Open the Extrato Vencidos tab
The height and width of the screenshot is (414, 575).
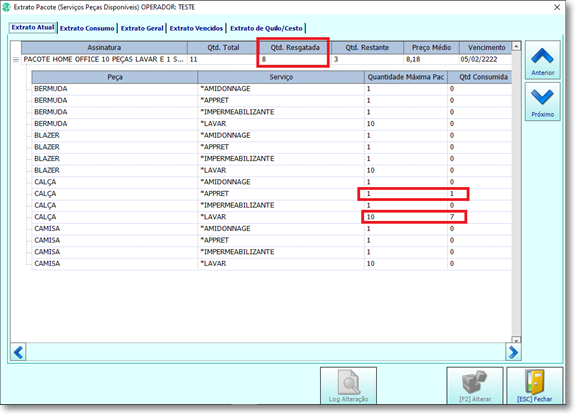196,28
